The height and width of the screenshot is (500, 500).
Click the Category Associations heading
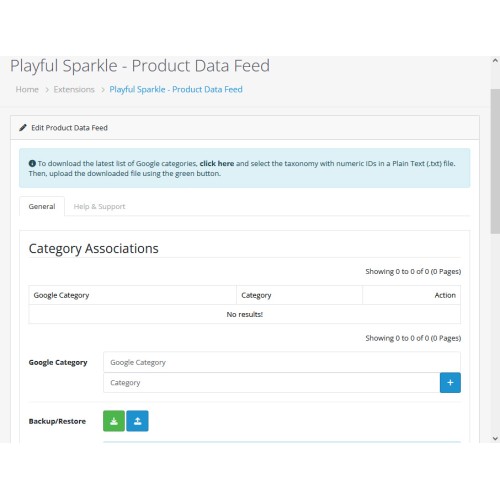tap(94, 249)
